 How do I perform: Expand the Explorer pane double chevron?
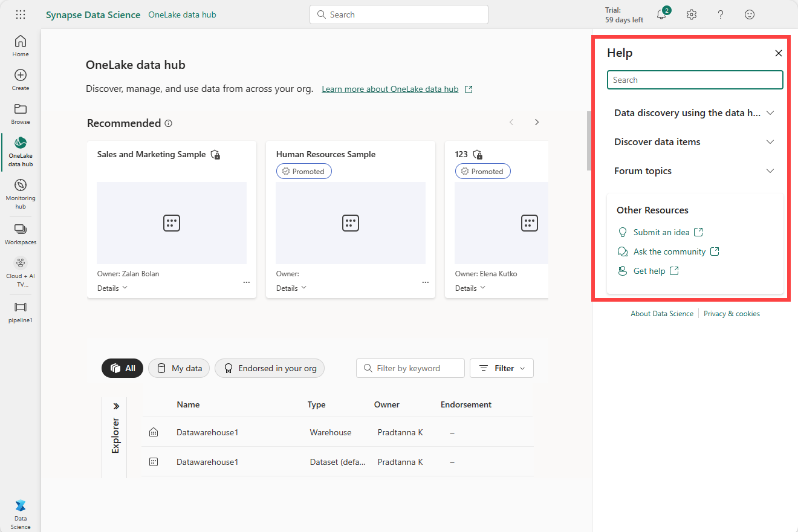point(116,406)
